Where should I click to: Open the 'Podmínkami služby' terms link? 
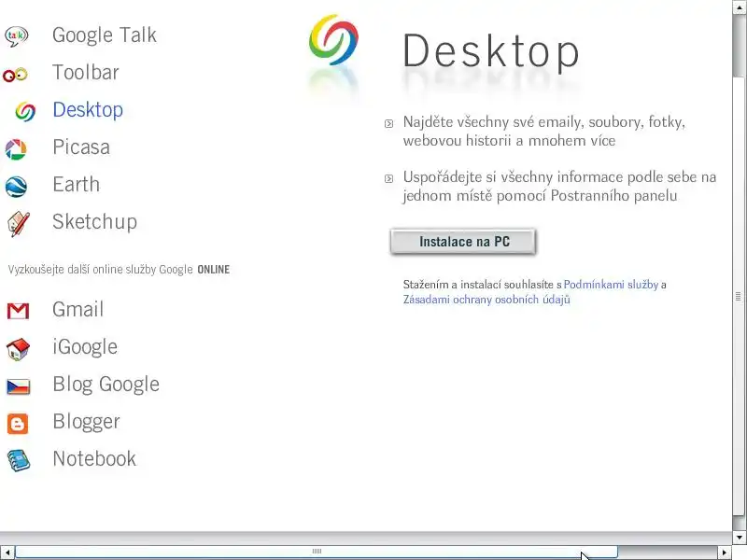[611, 285]
